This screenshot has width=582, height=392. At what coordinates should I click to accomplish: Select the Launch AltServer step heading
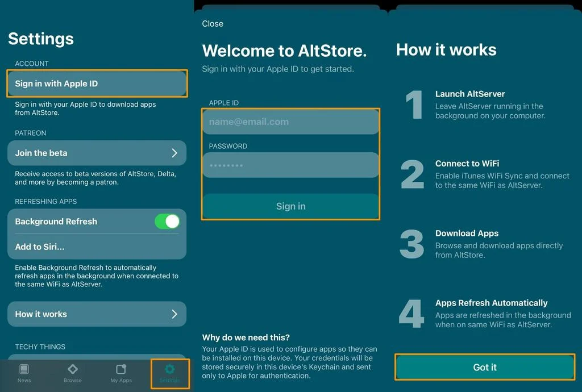470,94
